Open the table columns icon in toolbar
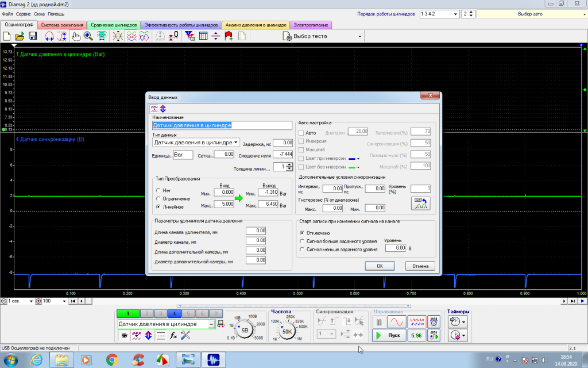This screenshot has height=368, width=588. tap(203, 36)
